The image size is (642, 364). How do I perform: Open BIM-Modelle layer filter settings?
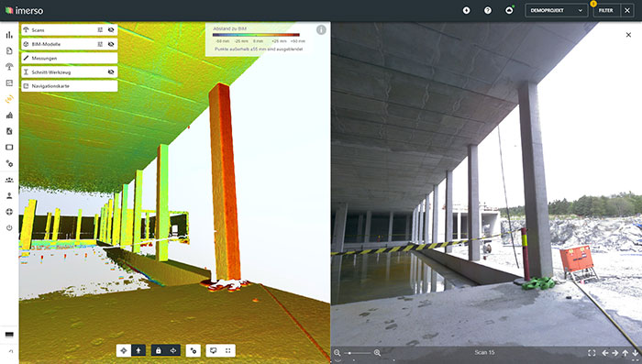(100, 44)
